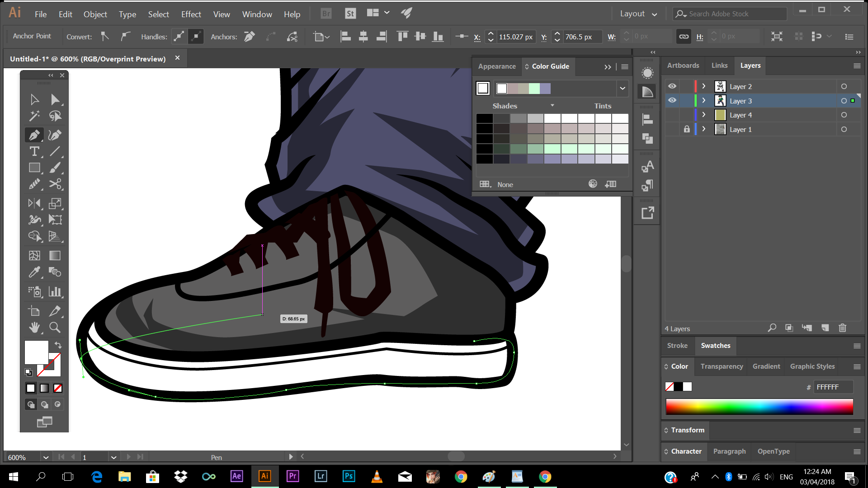Image resolution: width=868 pixels, height=488 pixels.
Task: Expand Layer 3 contents
Action: 704,100
